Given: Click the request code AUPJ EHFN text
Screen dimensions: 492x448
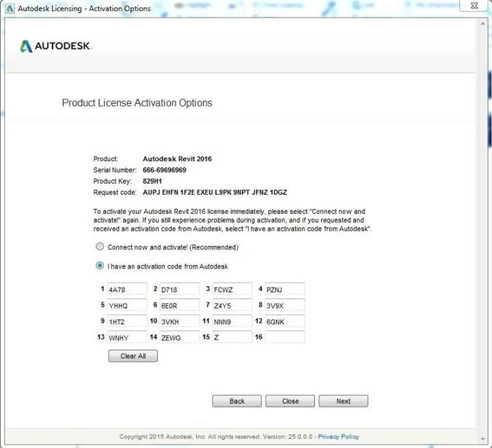Looking at the screenshot, I should point(215,192).
